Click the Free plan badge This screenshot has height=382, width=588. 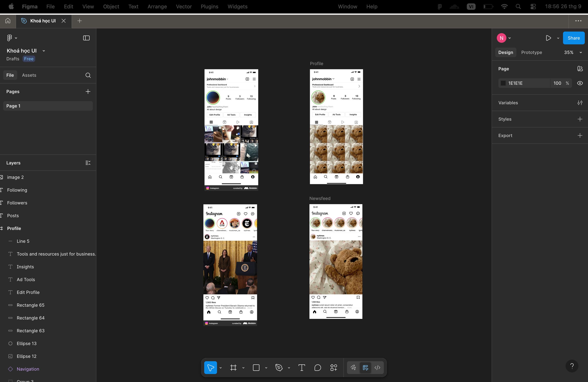point(29,59)
